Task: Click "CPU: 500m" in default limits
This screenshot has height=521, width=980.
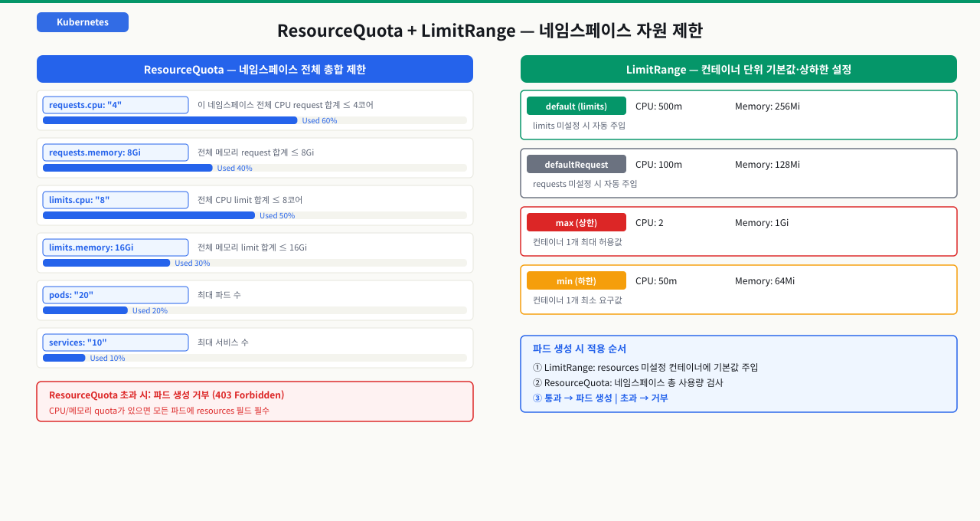Action: coord(658,106)
